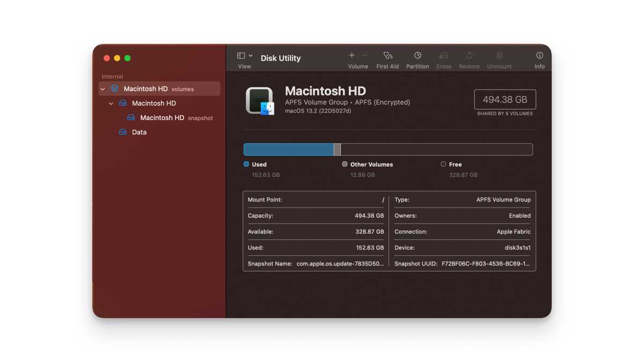Add a volume with the plus icon
This screenshot has height=362, width=644.
352,55
